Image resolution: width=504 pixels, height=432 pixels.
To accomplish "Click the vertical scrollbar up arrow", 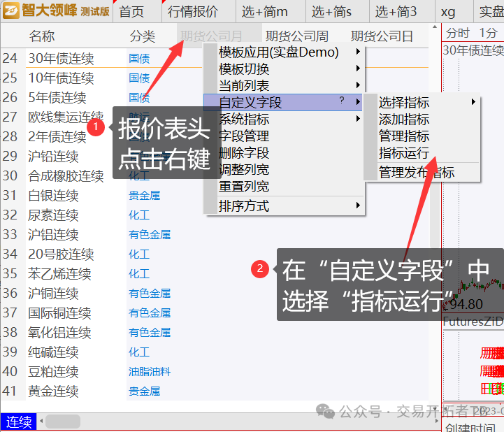I will point(435,27).
